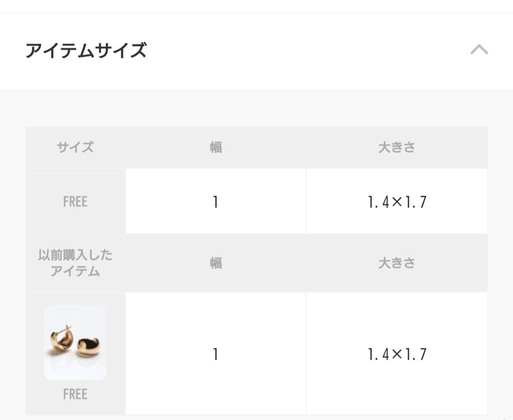The width and height of the screenshot is (513, 420).
Task: Click the 大きさ header of previously purchased items
Action: point(397,262)
